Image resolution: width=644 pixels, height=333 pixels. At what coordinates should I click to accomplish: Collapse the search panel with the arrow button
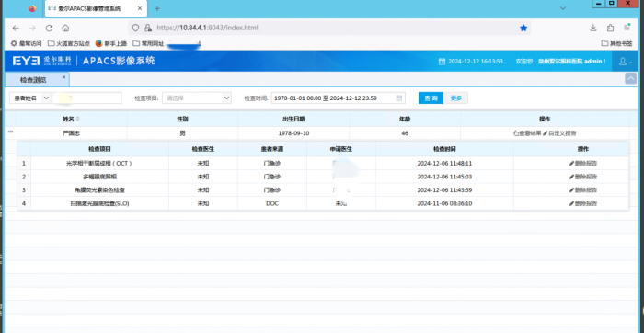(630, 78)
